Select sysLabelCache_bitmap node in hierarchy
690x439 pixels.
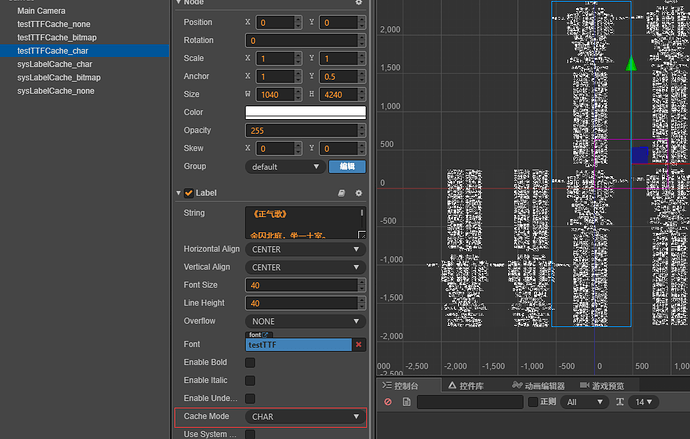59,77
